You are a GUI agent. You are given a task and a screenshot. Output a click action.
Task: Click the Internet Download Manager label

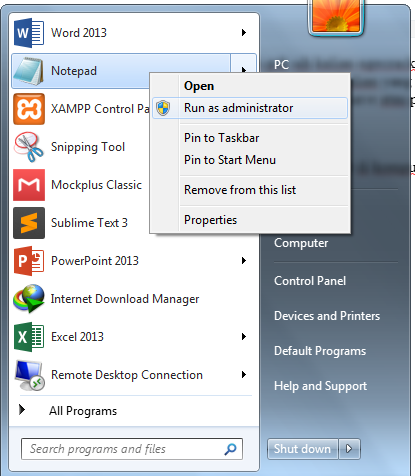125,299
